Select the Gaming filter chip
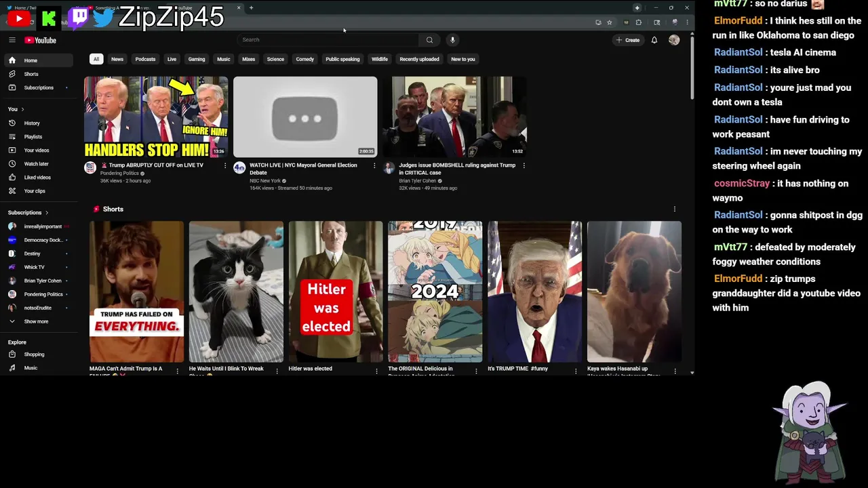 [x=197, y=59]
